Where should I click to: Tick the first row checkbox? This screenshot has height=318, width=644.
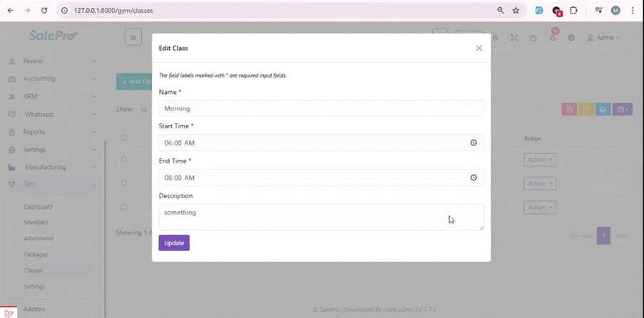tap(123, 160)
